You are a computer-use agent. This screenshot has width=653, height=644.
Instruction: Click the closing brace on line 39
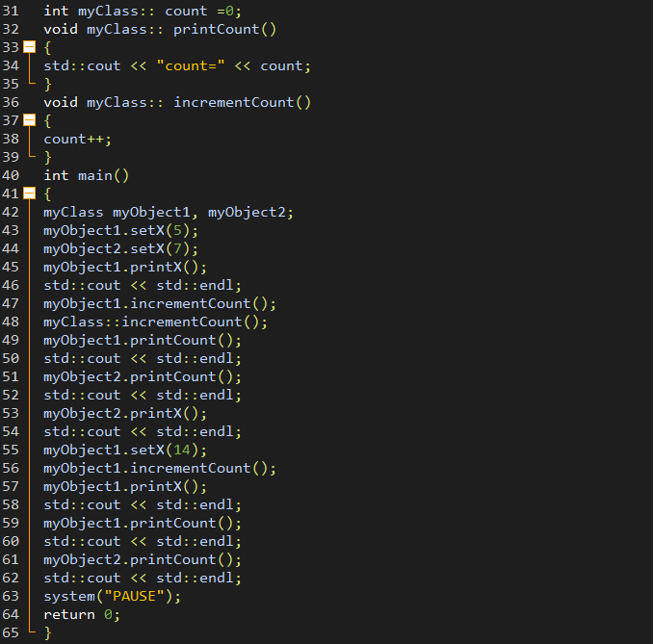[x=47, y=157]
